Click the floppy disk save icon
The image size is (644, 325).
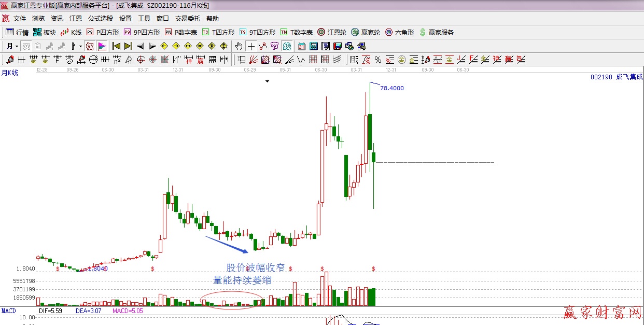tap(338, 46)
